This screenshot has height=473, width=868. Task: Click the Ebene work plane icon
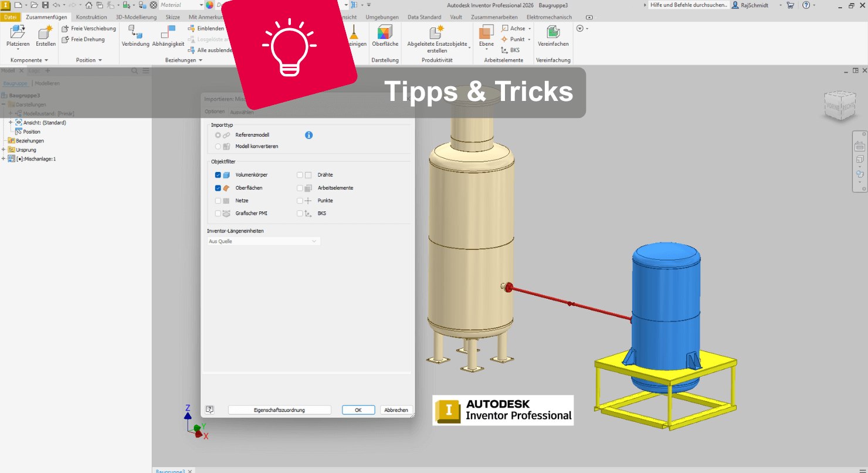(x=486, y=32)
